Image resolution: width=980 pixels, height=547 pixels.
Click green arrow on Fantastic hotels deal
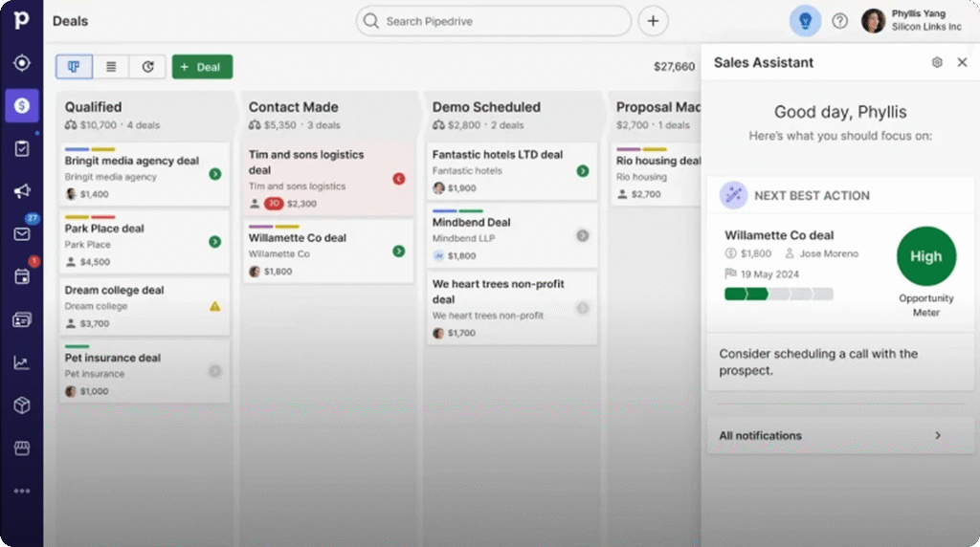point(583,171)
